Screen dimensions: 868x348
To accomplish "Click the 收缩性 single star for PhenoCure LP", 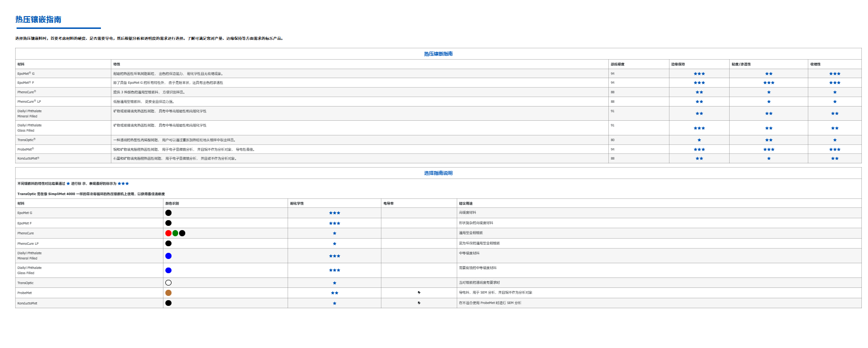I will click(x=835, y=102).
